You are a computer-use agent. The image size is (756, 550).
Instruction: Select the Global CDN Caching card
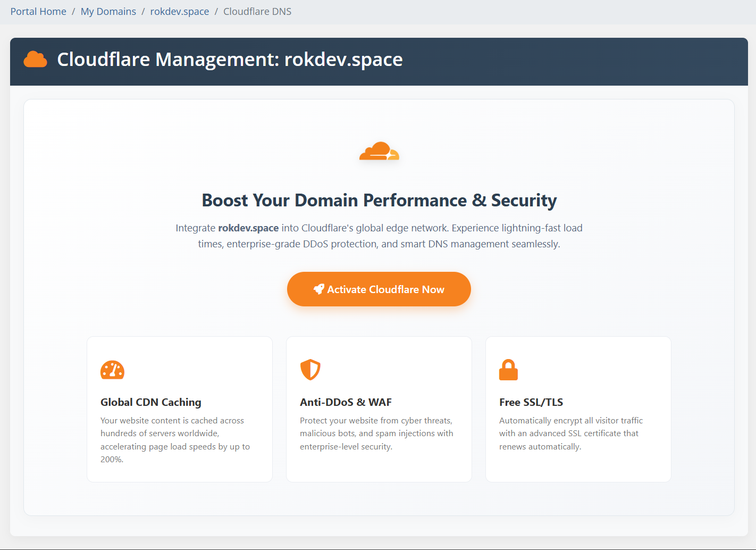tap(179, 409)
